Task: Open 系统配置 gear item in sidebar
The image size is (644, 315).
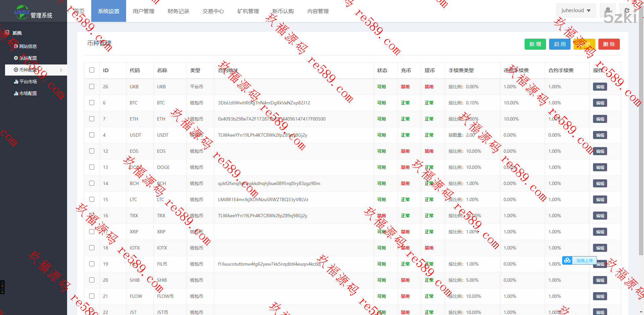Action: point(25,58)
